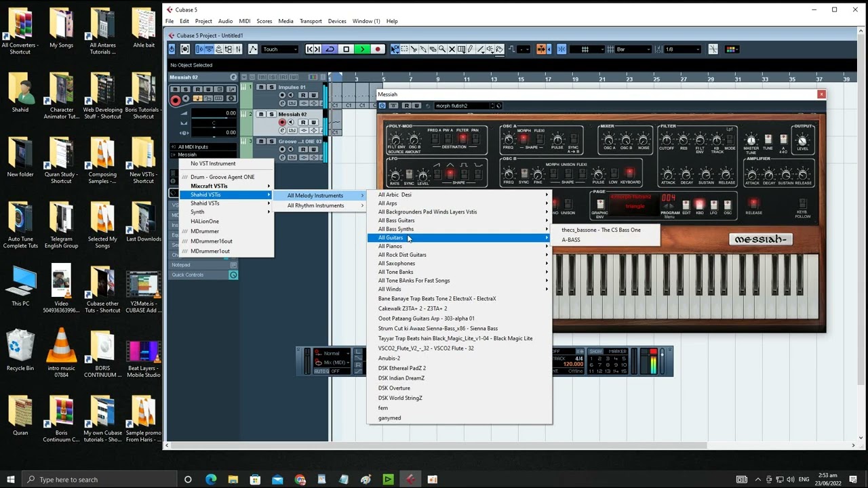Click the Microsoft Edge taskbar icon

pos(211,480)
